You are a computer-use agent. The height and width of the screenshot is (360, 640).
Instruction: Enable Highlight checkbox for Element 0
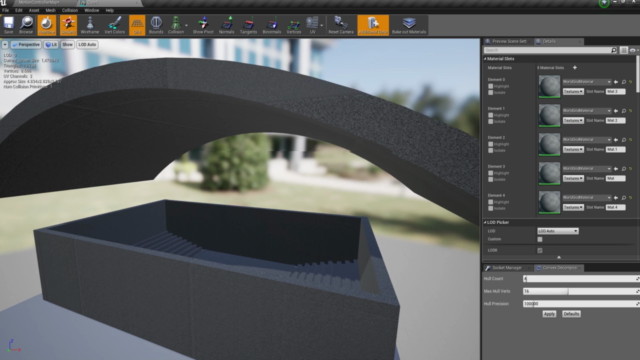click(491, 86)
